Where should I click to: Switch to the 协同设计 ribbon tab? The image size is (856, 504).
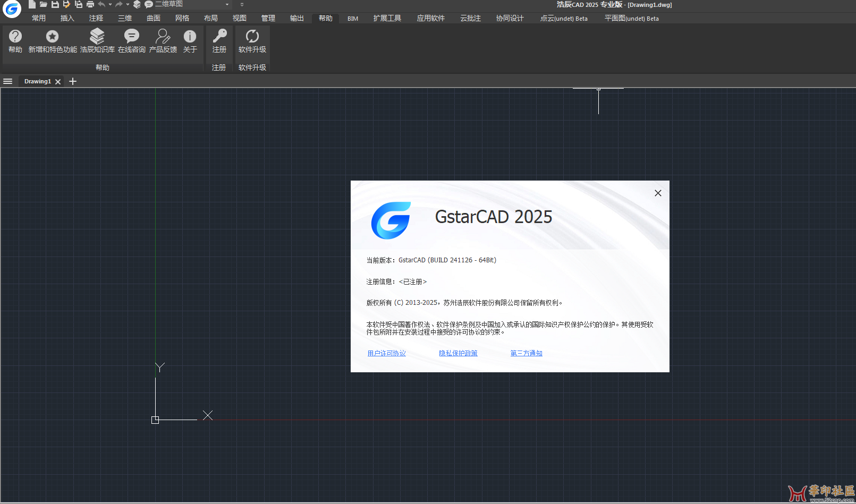(510, 18)
